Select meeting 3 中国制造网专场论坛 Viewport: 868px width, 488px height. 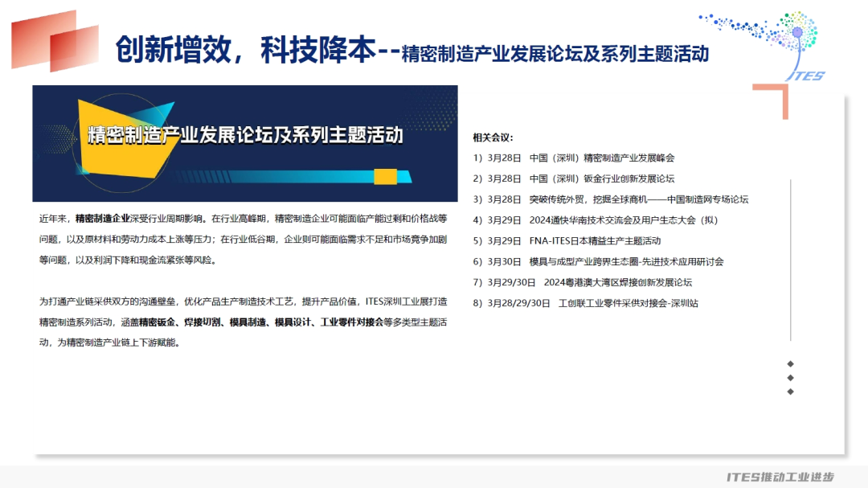(610, 199)
